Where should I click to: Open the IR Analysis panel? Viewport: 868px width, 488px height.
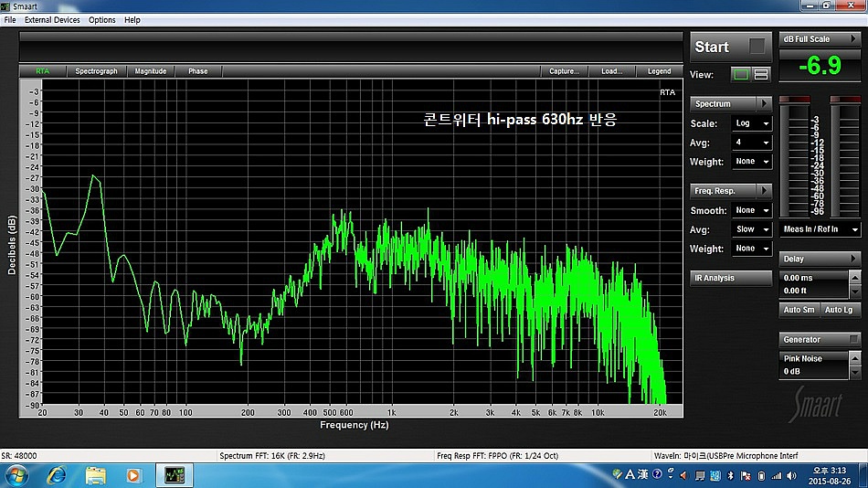point(730,278)
